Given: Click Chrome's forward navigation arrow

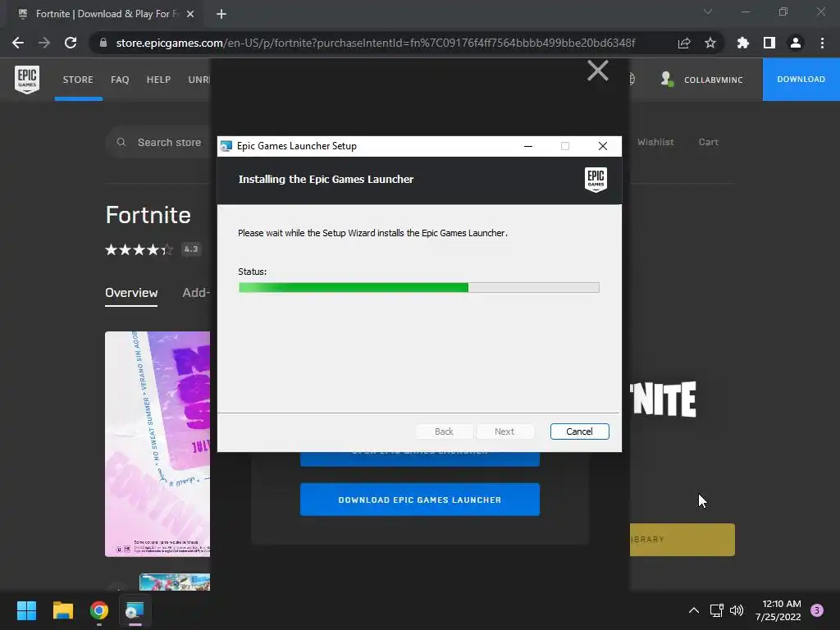Looking at the screenshot, I should (x=44, y=43).
